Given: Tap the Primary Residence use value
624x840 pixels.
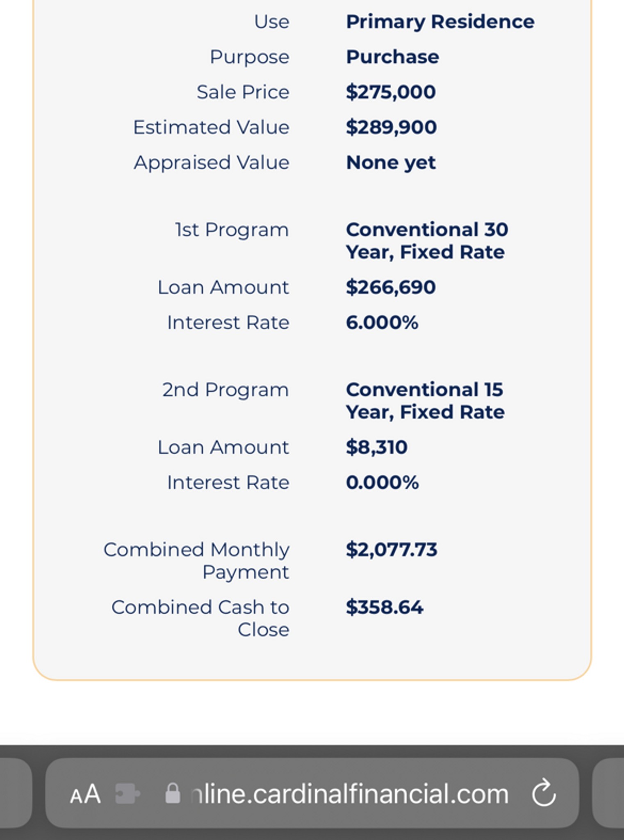Looking at the screenshot, I should tap(440, 22).
